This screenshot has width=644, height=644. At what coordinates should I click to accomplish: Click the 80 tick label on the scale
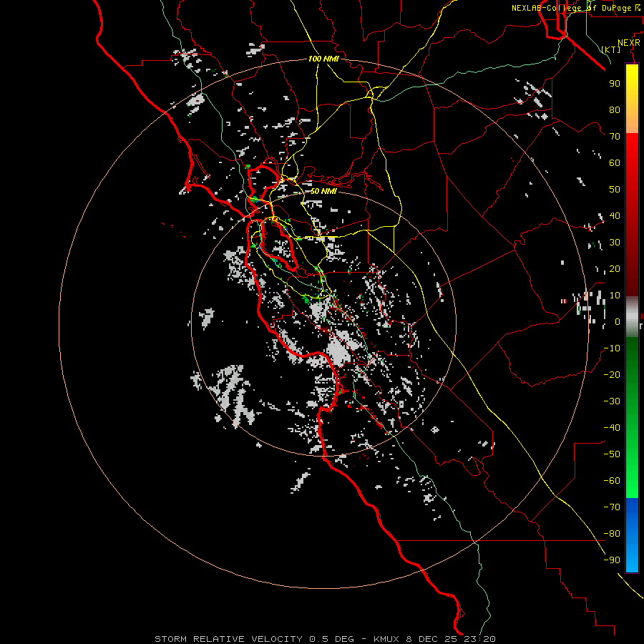[615, 110]
